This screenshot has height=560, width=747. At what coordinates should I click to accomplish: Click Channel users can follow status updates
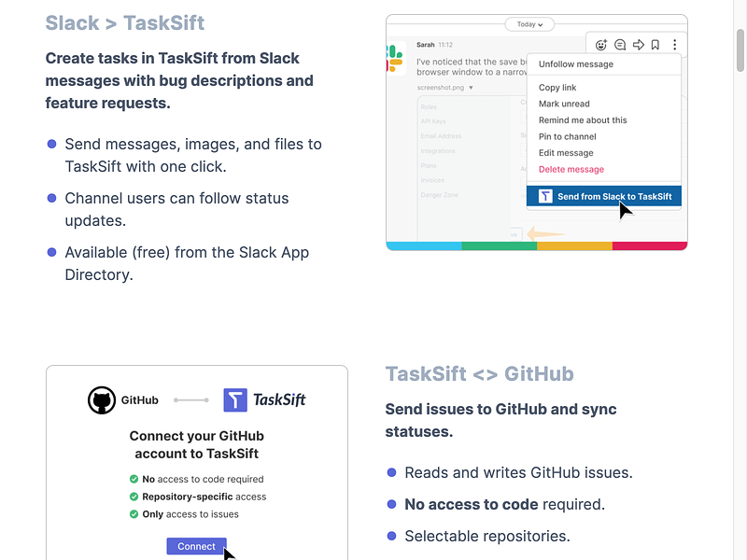pos(176,209)
